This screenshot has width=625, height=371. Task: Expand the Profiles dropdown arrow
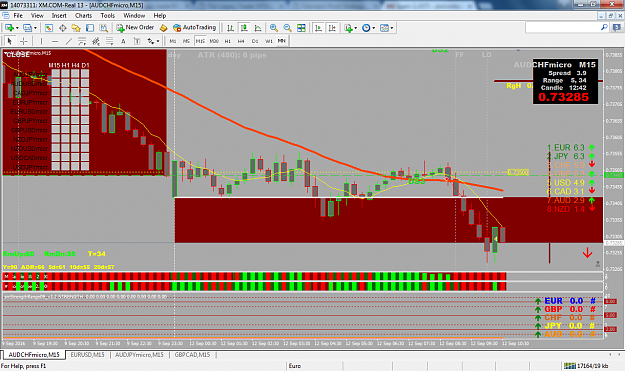[35, 28]
